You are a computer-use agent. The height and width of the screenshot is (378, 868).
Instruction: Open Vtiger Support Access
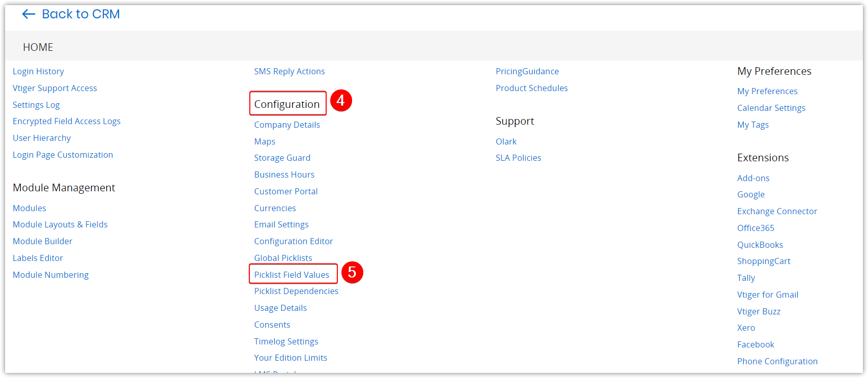pos(55,88)
